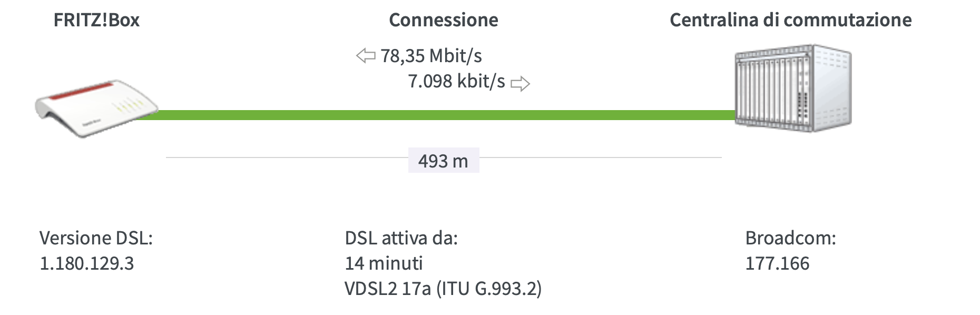Click the FRITZ!Box router icon

[96, 109]
